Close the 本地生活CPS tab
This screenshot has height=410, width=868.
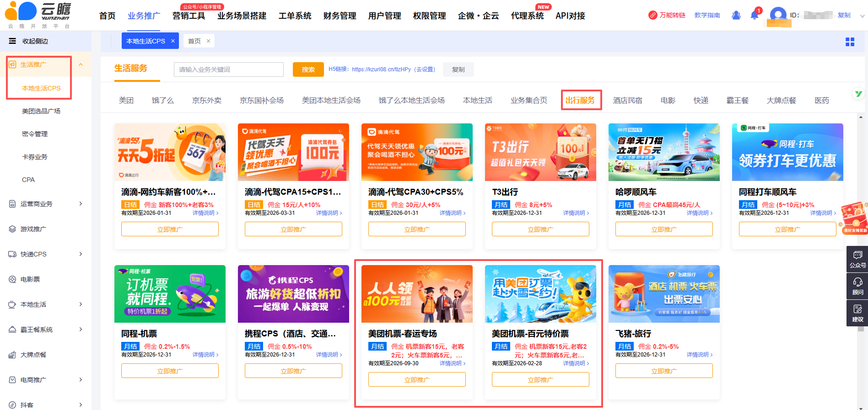click(x=173, y=41)
